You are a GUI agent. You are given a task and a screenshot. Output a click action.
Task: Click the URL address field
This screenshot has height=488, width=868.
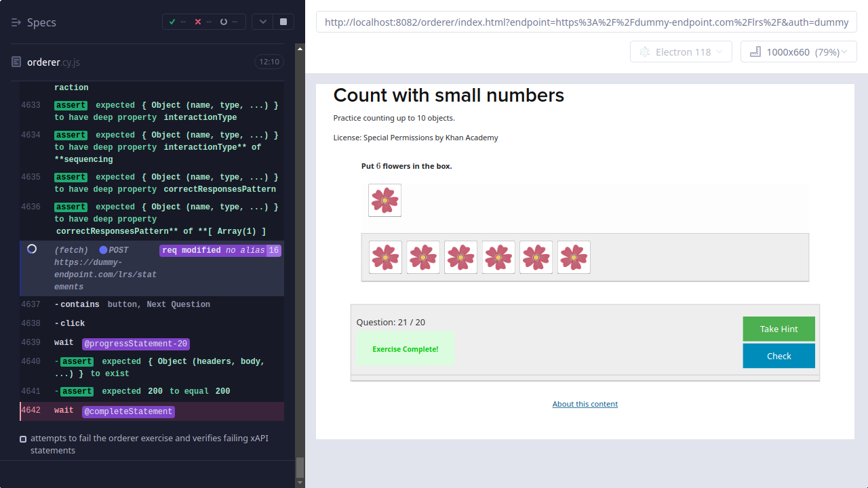pyautogui.click(x=586, y=22)
